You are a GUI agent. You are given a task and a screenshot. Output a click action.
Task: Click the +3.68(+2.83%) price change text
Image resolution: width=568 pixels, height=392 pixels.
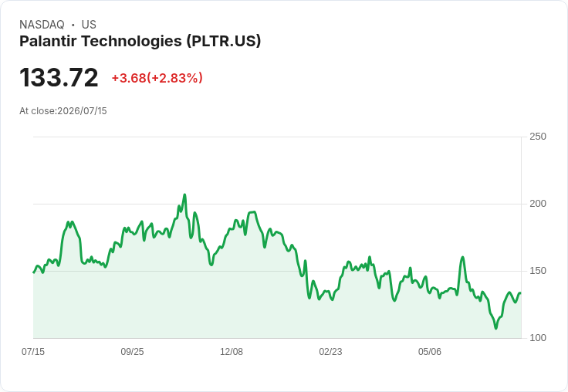point(157,78)
